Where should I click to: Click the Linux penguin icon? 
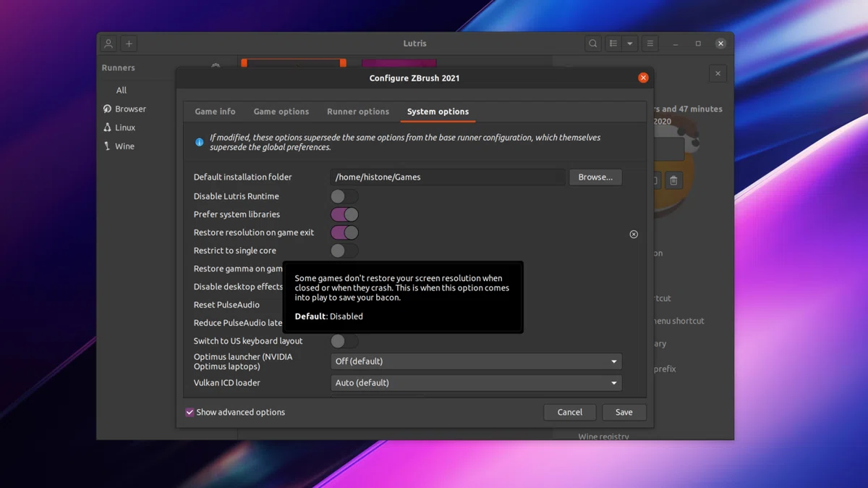tap(107, 127)
